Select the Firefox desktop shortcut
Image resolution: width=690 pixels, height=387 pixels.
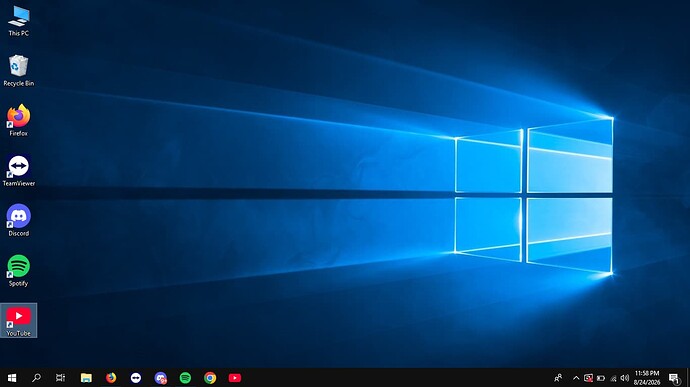18,120
